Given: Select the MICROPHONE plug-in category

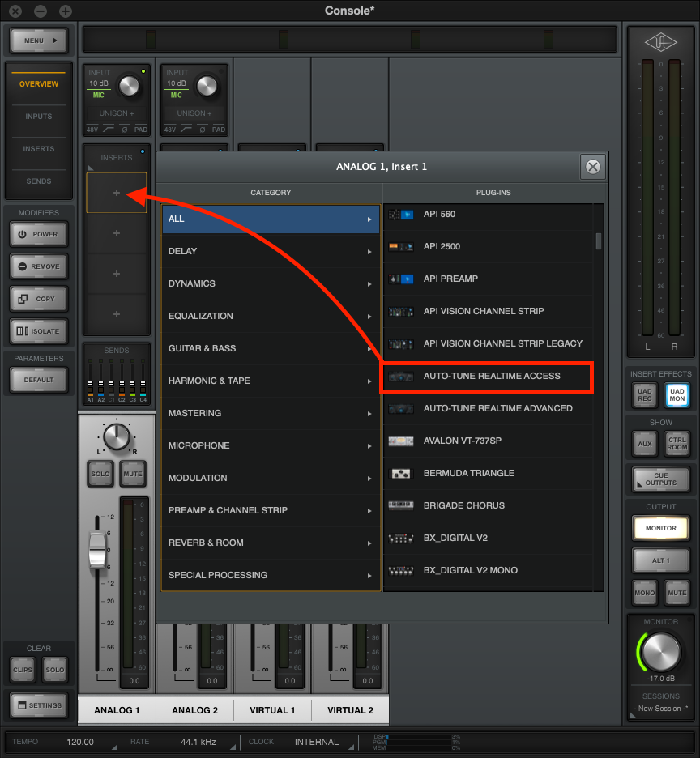Looking at the screenshot, I should tap(271, 445).
